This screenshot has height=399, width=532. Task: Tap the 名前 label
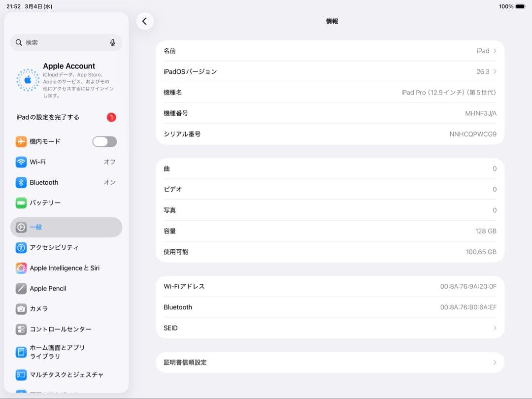[x=169, y=51]
